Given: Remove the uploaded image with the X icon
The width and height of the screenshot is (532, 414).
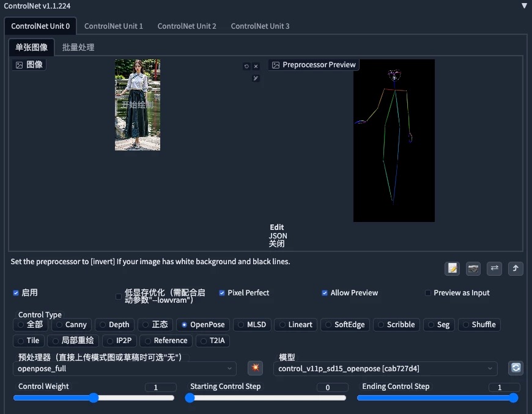Looking at the screenshot, I should coord(256,65).
